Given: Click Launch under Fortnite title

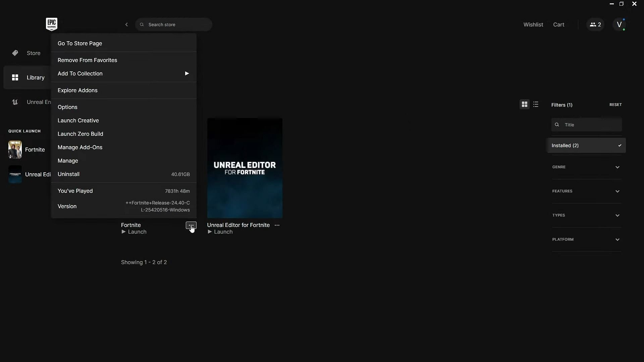Looking at the screenshot, I should 137,232.
